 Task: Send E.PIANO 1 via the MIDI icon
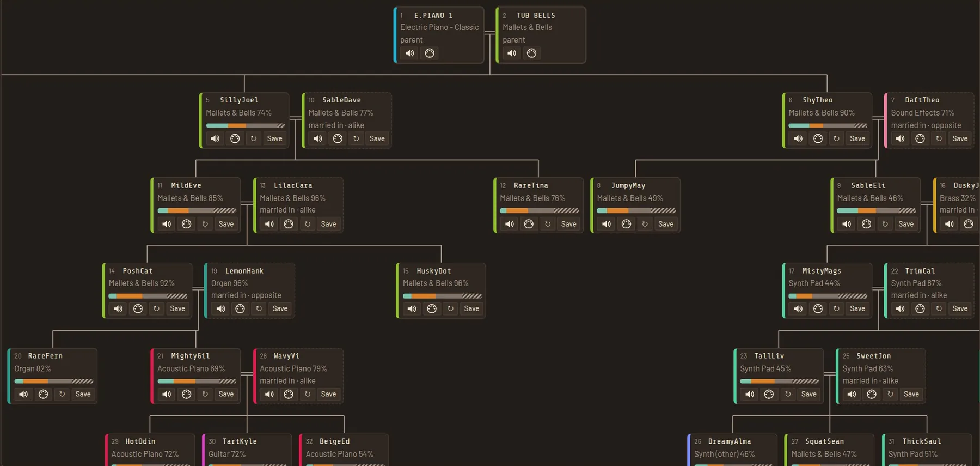(430, 53)
